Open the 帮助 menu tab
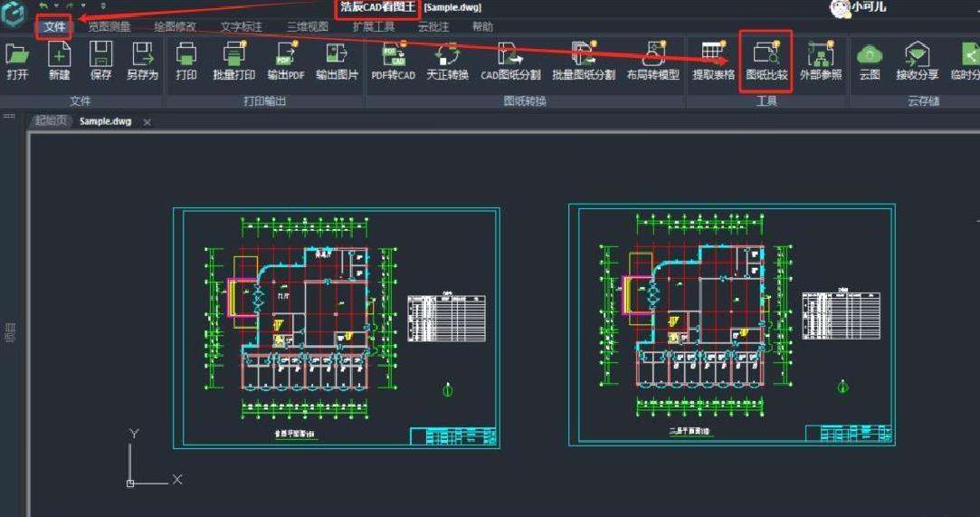 [x=482, y=27]
